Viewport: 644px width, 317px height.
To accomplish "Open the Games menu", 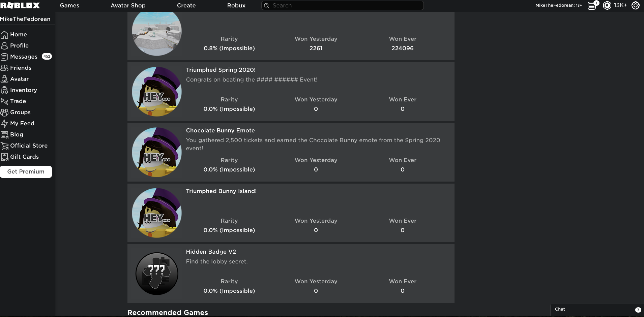I will click(69, 5).
